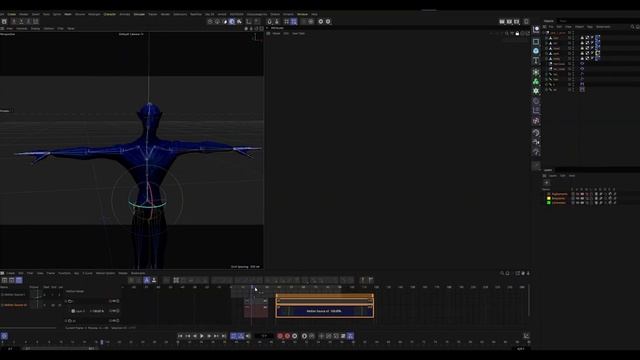This screenshot has height=360, width=640.
Task: Click the current frame number field beside playback controls
Action: [x=264, y=336]
